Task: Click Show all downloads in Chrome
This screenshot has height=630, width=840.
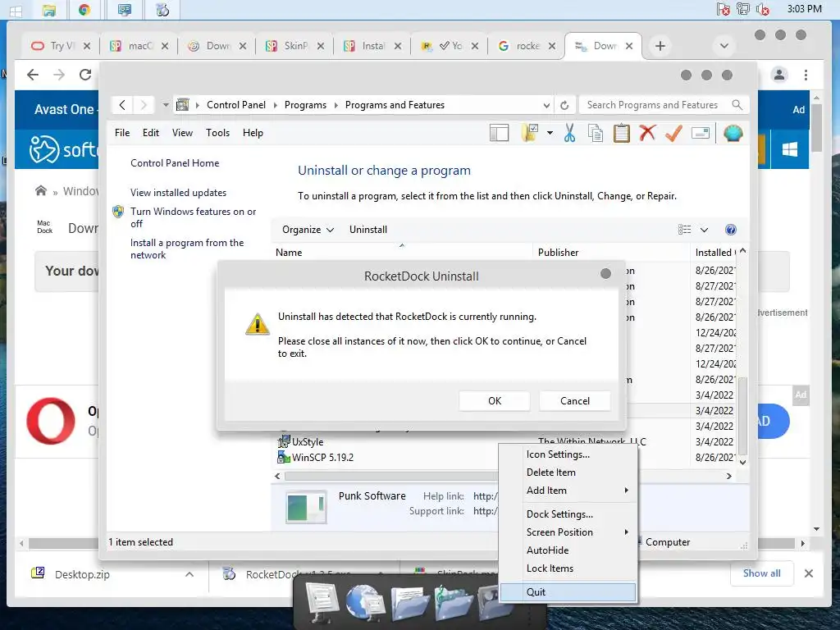Action: click(x=761, y=573)
